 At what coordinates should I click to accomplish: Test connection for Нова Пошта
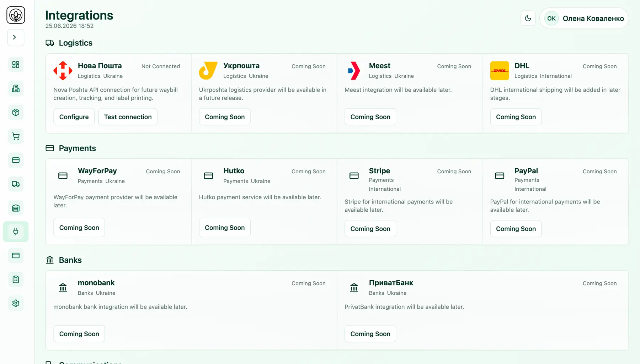(128, 117)
